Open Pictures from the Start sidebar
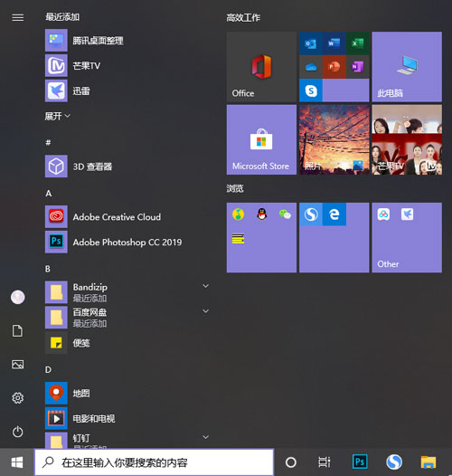This screenshot has width=452, height=476. click(x=17, y=365)
